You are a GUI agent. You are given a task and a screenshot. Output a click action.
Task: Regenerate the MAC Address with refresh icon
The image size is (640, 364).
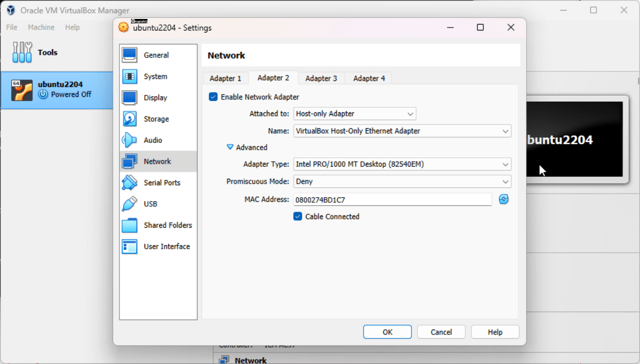pyautogui.click(x=503, y=199)
